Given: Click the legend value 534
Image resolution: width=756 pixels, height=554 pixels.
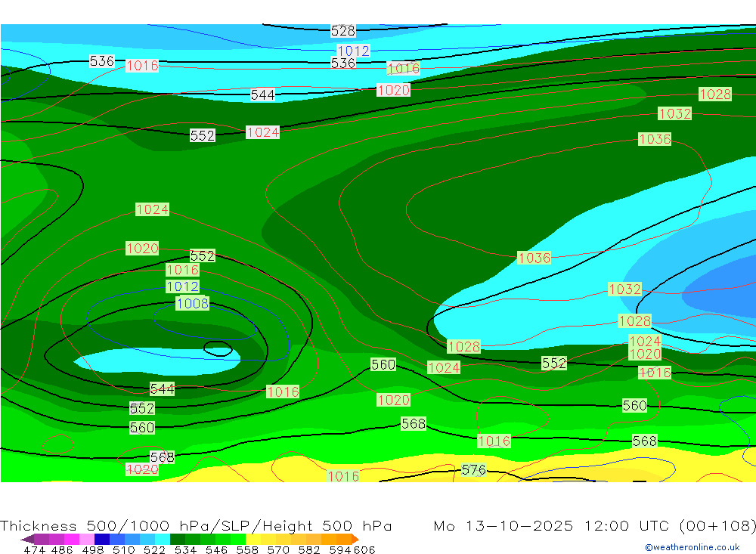Looking at the screenshot, I should tap(186, 550).
